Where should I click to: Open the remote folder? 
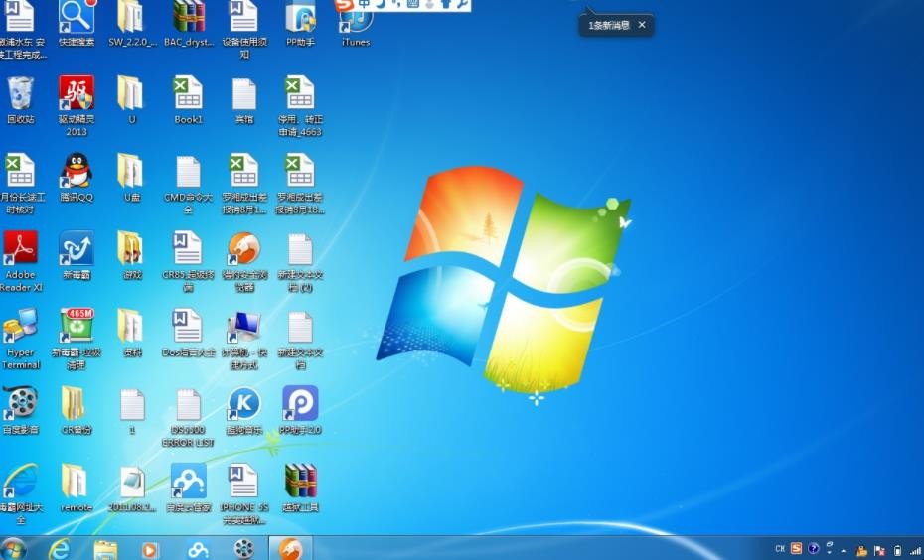click(x=76, y=489)
